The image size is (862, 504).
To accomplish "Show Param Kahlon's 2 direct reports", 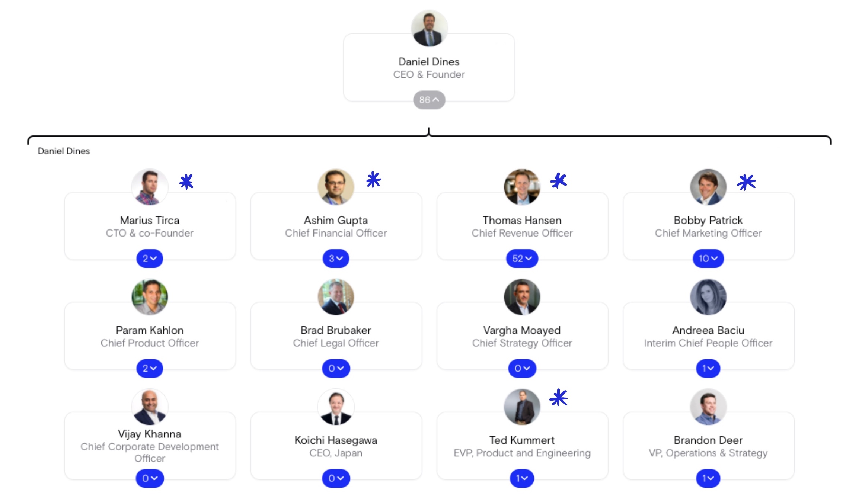I will click(x=150, y=368).
